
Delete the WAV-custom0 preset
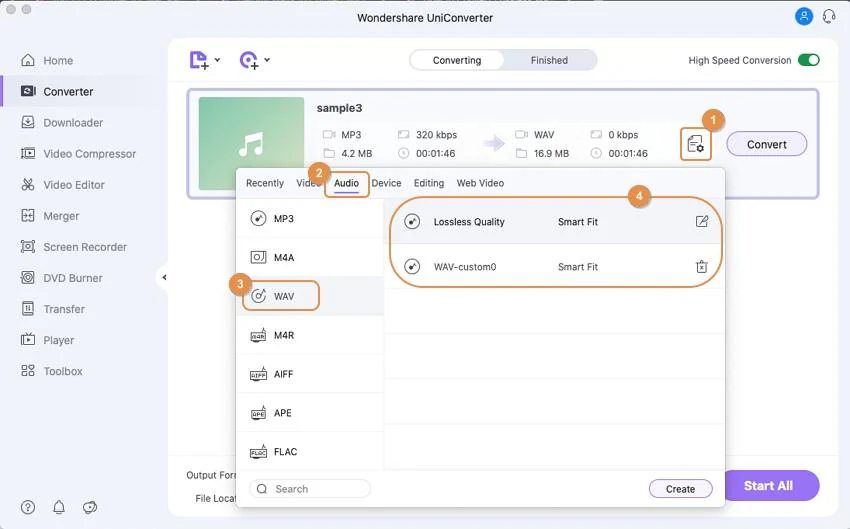pyautogui.click(x=701, y=267)
